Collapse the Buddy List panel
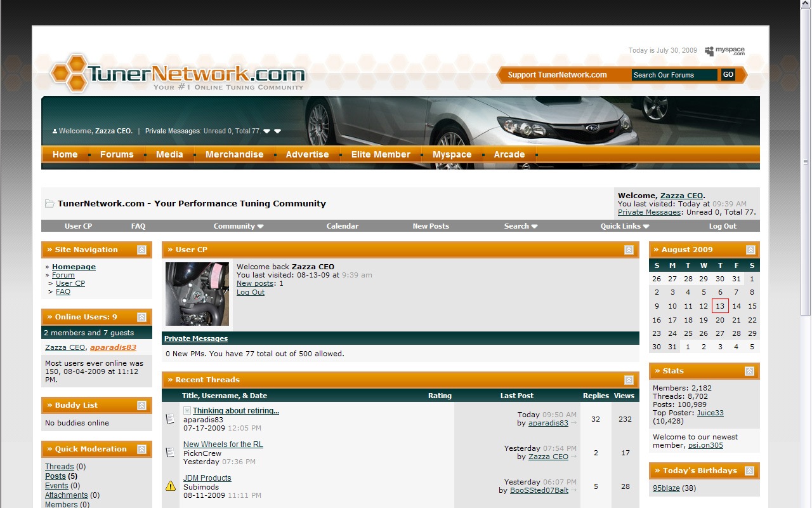The width and height of the screenshot is (812, 508). pyautogui.click(x=141, y=406)
